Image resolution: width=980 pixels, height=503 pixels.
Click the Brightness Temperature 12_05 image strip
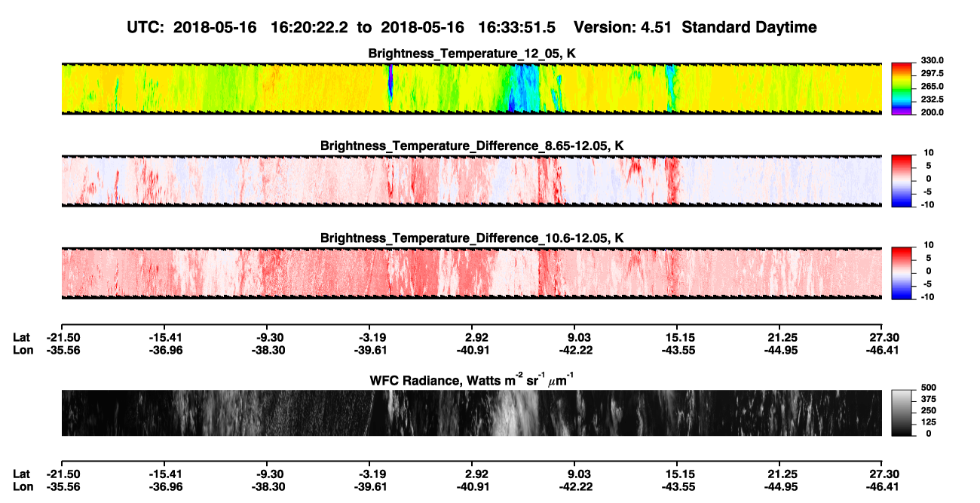pyautogui.click(x=472, y=89)
